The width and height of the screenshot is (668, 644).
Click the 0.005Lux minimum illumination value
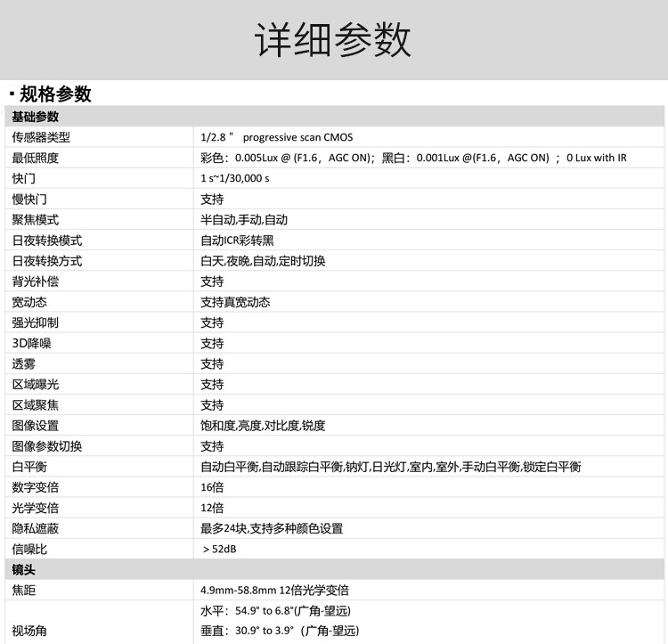[413, 158]
